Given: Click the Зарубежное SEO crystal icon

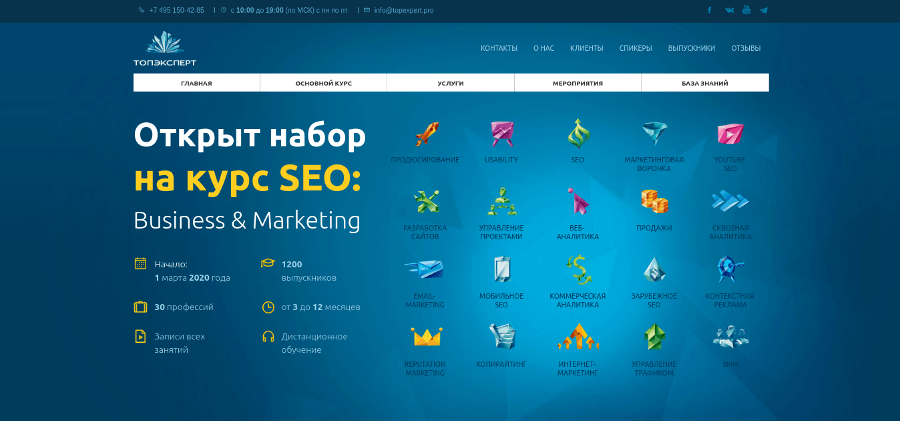Looking at the screenshot, I should (654, 269).
